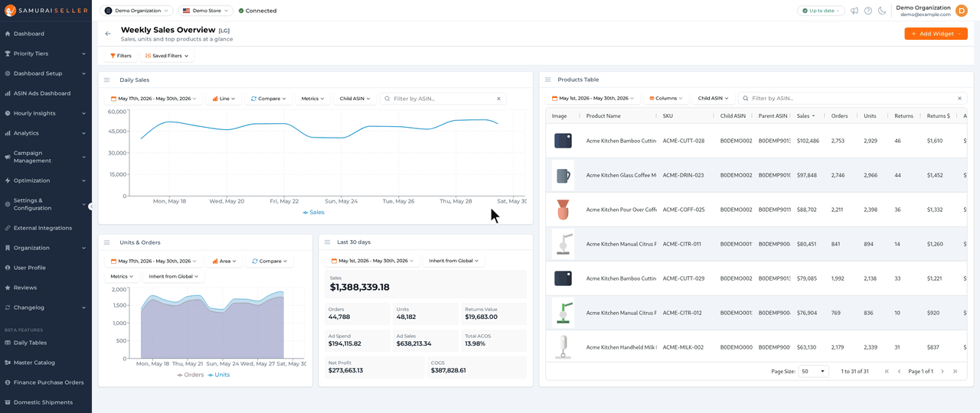The width and height of the screenshot is (980, 413).
Task: Collapse the sidebar with the edge arrow
Action: tap(91, 206)
